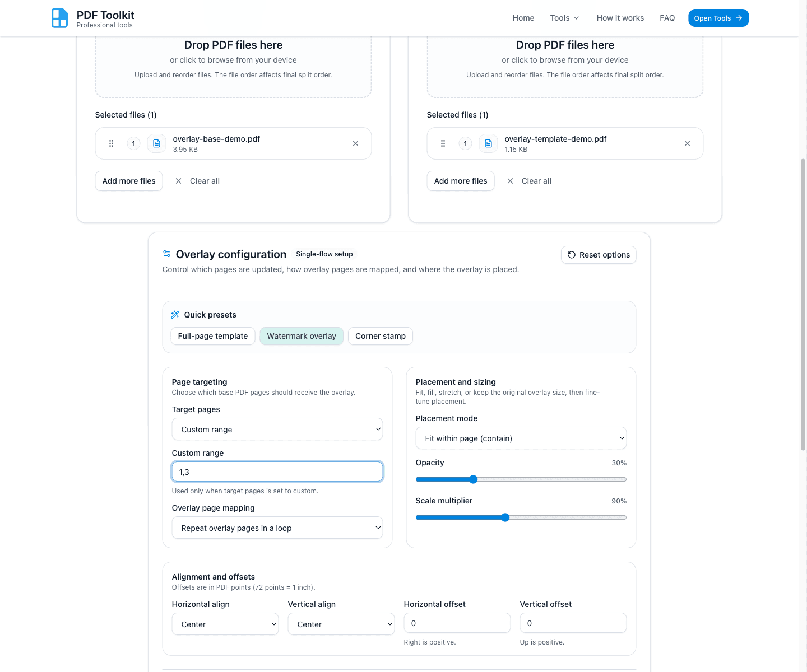This screenshot has height=672, width=807.
Task: Grab the drag handle for overlay-base-demo.pdf
Action: 111,143
